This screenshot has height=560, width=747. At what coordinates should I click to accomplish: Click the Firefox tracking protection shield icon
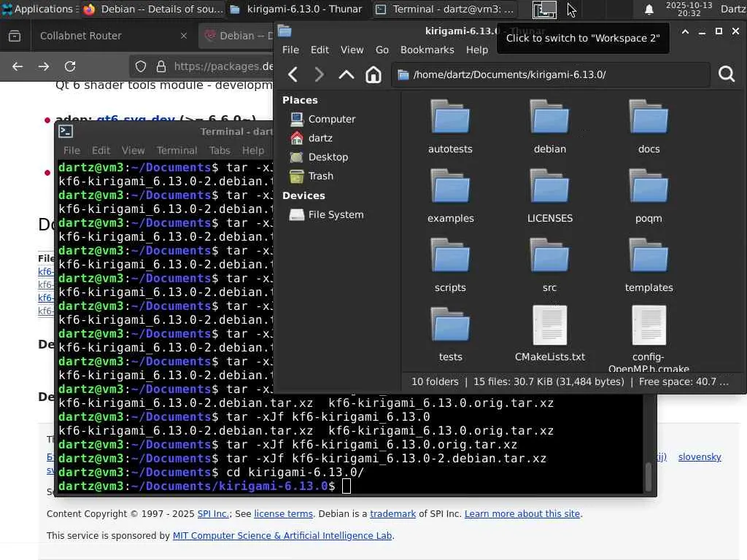click(x=141, y=66)
